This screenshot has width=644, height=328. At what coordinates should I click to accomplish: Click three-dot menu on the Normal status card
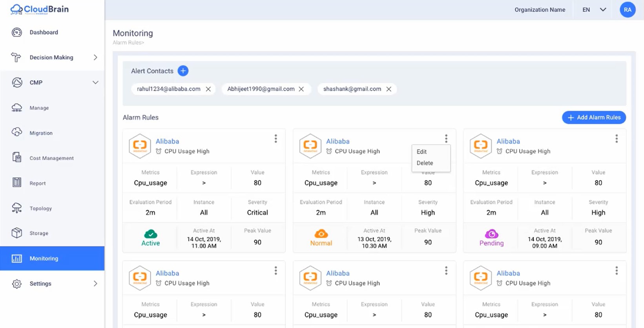[x=446, y=139]
